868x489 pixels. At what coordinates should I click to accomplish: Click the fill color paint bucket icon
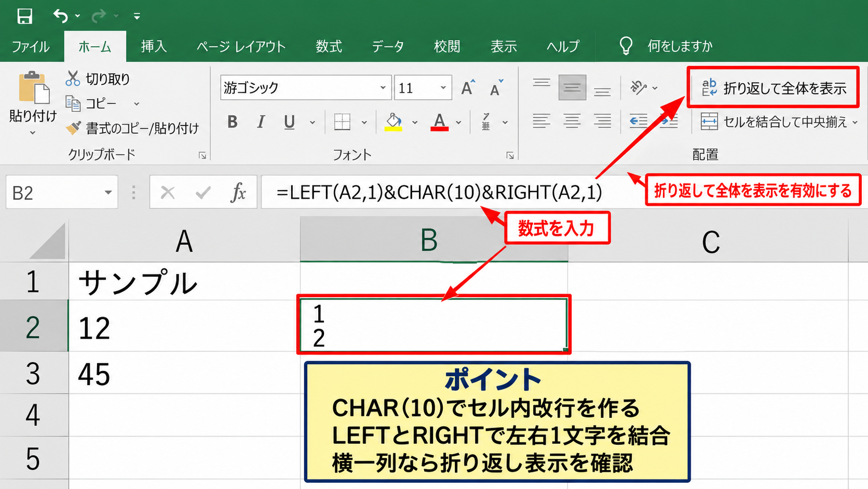[x=394, y=122]
